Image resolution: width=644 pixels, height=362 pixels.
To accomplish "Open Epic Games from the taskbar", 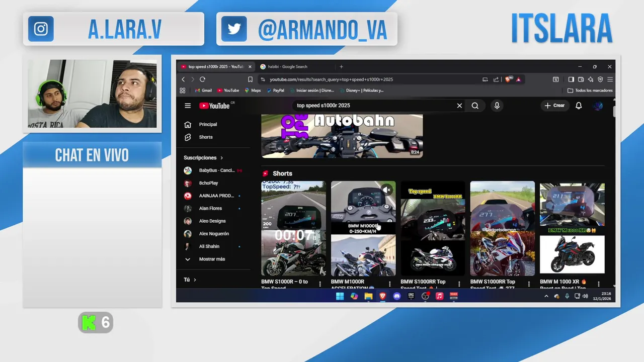I will tap(411, 296).
